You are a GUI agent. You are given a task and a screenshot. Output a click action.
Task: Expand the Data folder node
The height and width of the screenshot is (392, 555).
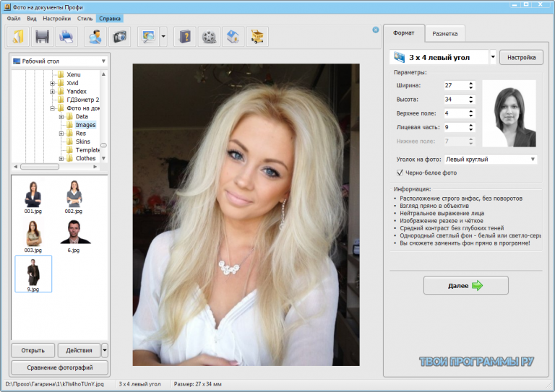61,117
